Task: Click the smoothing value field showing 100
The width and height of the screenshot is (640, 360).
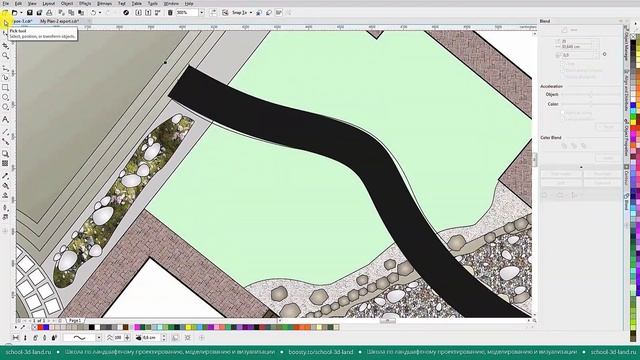Action: [x=118, y=338]
